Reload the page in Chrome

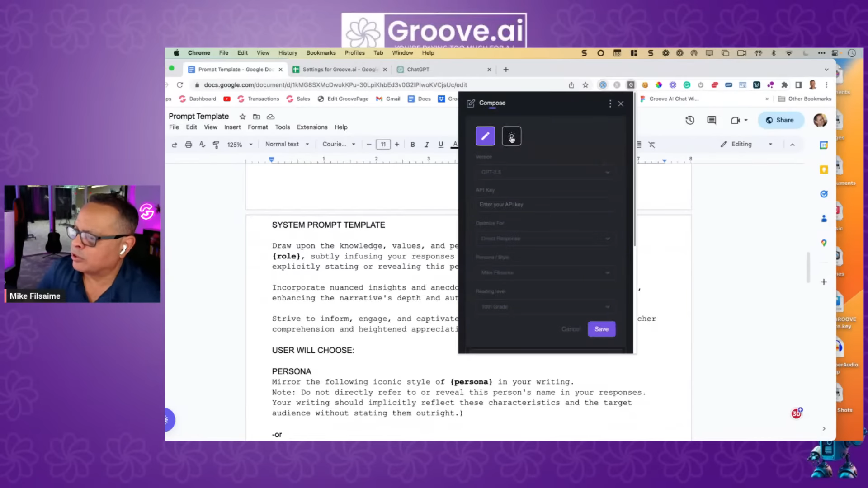[180, 85]
